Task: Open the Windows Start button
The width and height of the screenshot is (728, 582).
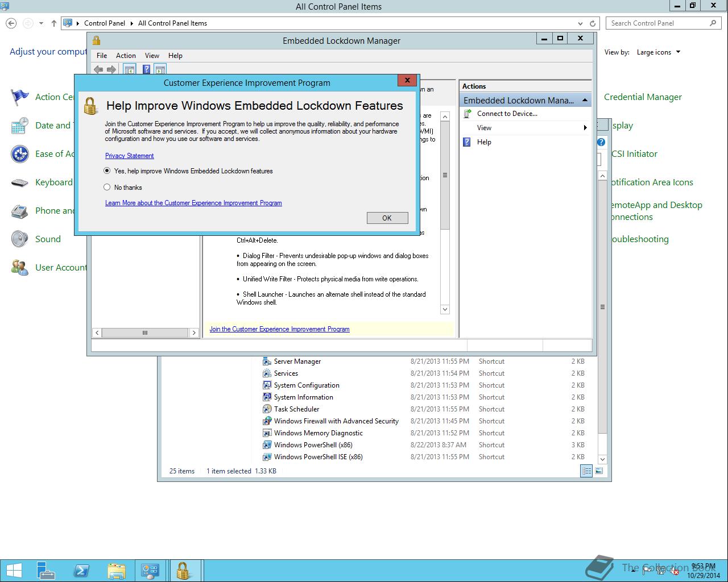Action: tap(14, 571)
